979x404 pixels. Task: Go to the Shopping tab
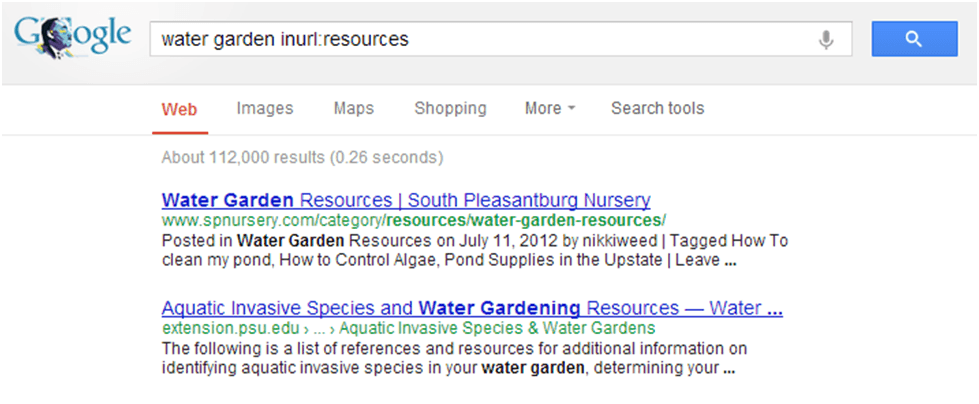450,108
